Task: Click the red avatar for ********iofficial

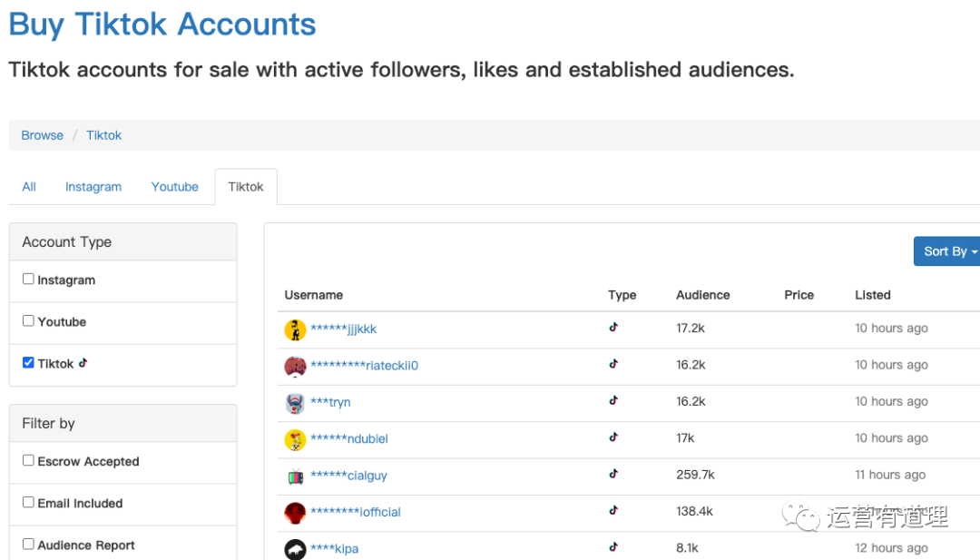Action: [x=295, y=513]
